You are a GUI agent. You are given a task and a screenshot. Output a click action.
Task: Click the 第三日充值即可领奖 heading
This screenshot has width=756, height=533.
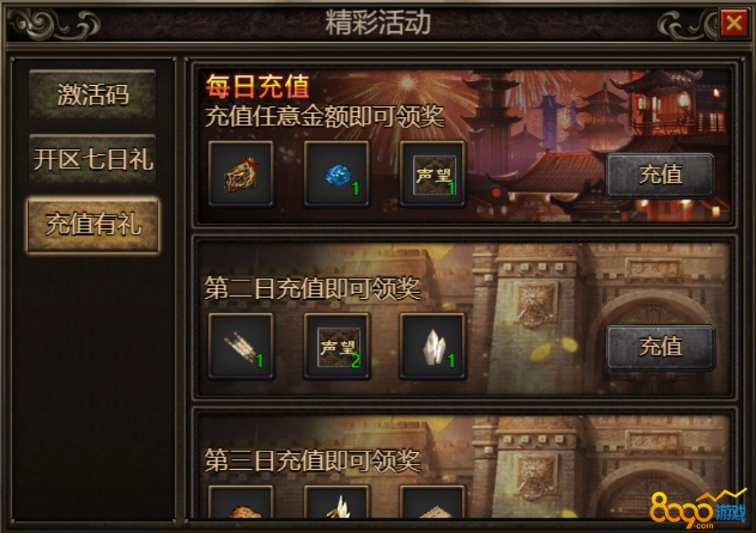point(313,460)
